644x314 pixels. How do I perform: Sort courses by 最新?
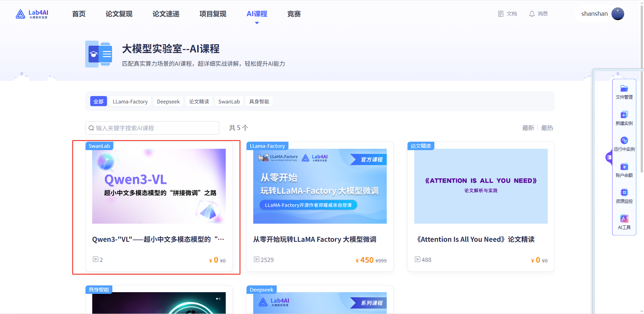(x=528, y=128)
